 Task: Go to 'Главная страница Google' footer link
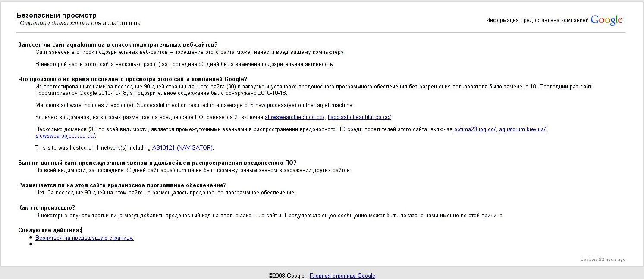point(342,276)
